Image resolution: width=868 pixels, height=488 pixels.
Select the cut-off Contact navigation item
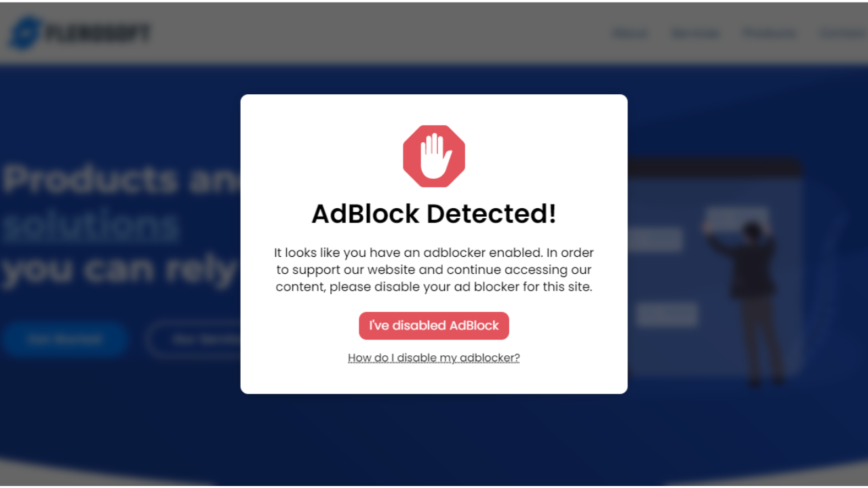click(x=844, y=33)
